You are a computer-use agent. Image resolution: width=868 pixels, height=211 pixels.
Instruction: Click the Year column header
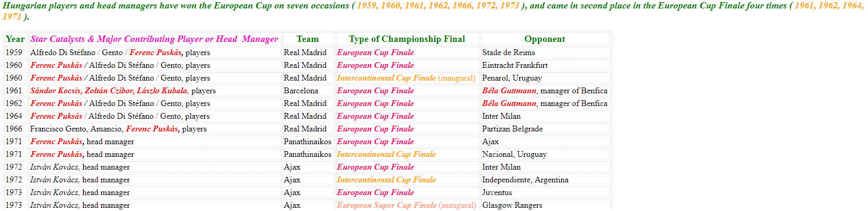[x=15, y=39]
